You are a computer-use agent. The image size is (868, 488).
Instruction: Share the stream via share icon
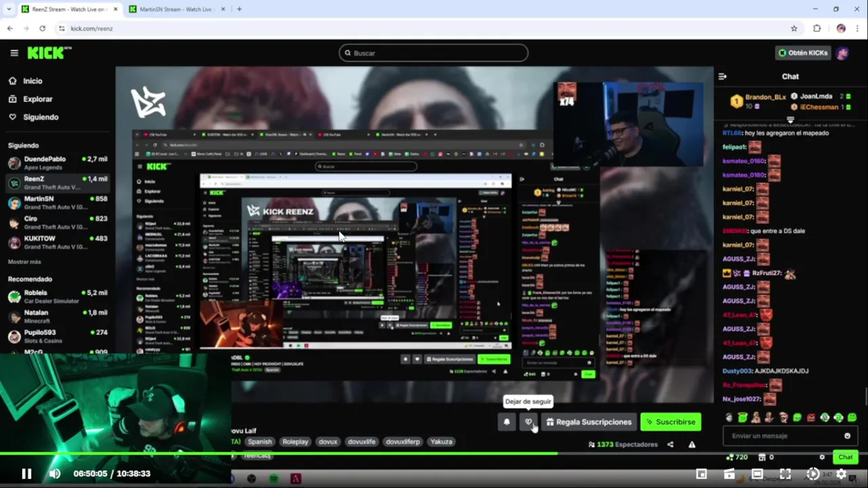(670, 445)
